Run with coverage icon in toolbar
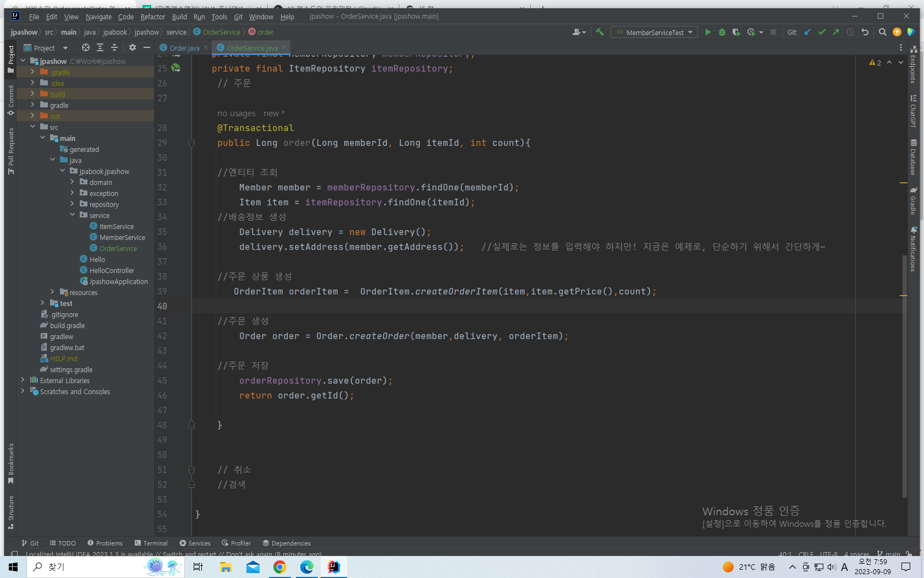Image resolution: width=924 pixels, height=578 pixels. coord(736,32)
